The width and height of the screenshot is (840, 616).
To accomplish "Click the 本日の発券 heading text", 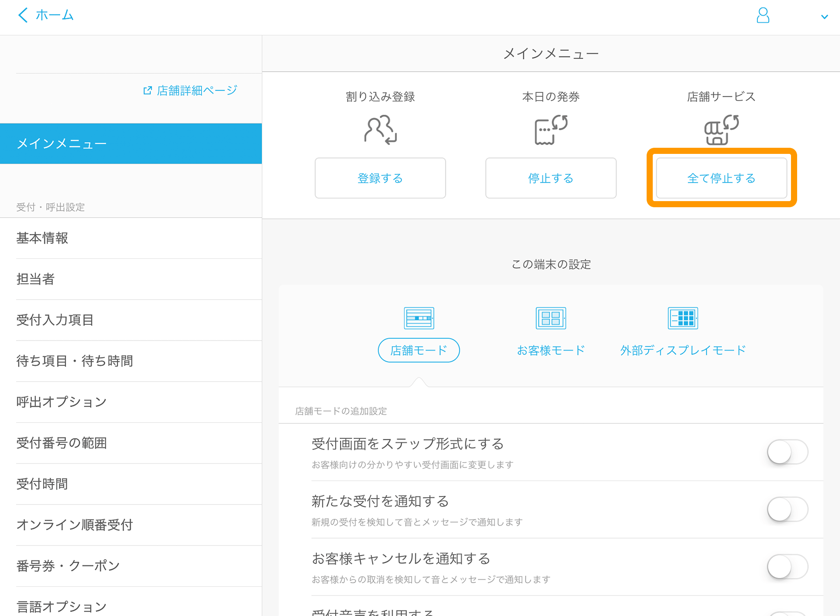I will point(551,97).
